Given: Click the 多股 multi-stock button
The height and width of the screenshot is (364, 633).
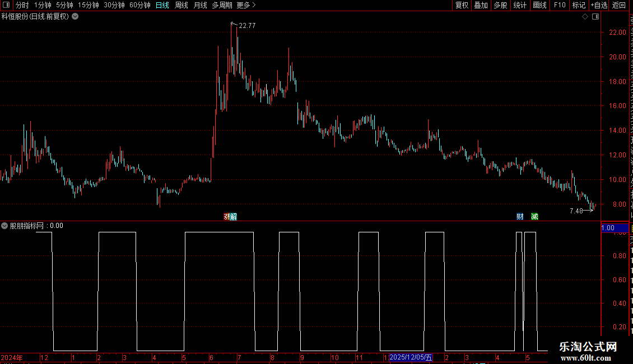Looking at the screenshot, I should pos(501,5).
